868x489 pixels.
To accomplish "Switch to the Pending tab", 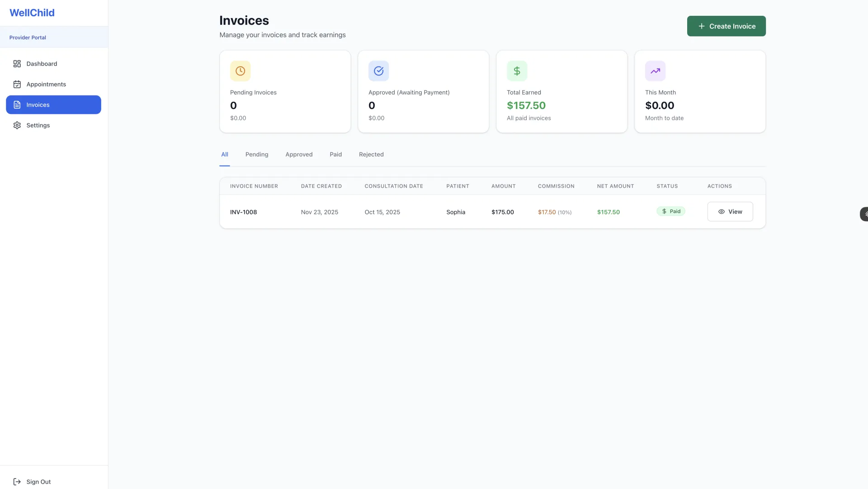I will pyautogui.click(x=257, y=154).
